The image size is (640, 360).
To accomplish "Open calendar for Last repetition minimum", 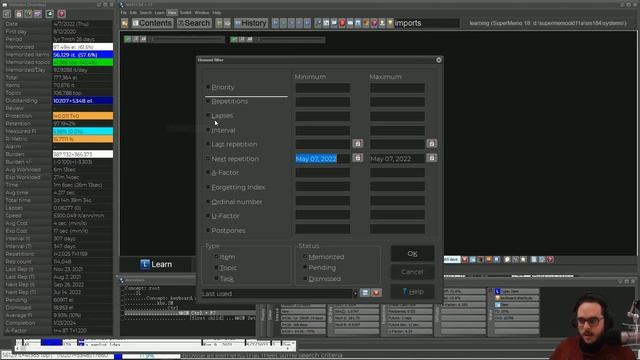I will pos(358,143).
